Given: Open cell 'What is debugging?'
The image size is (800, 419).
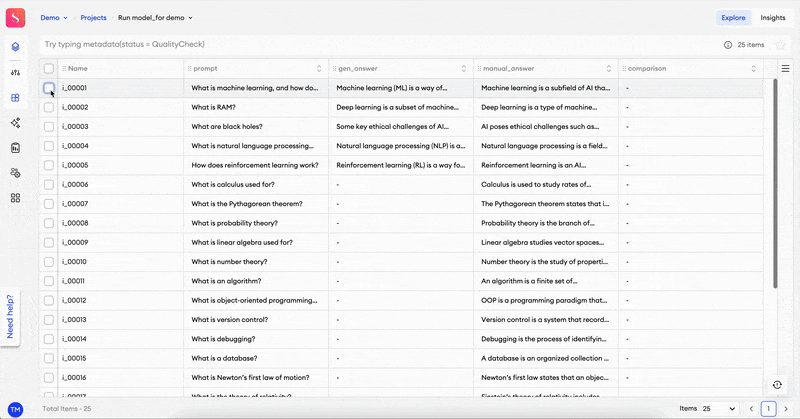Looking at the screenshot, I should [x=256, y=339].
